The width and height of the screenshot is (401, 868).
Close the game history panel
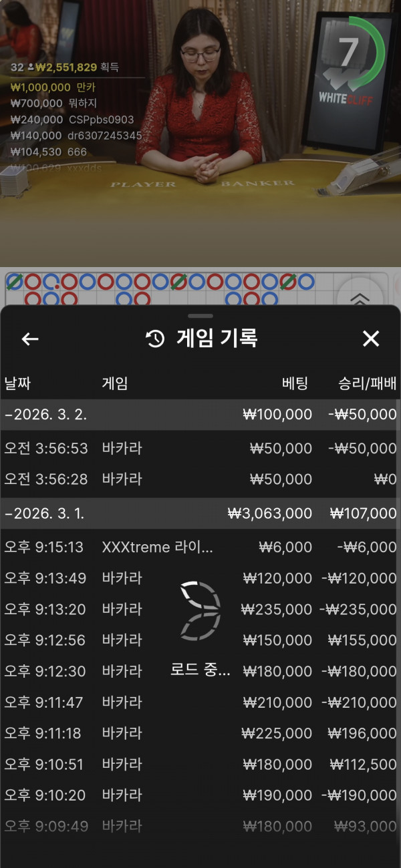coord(371,339)
